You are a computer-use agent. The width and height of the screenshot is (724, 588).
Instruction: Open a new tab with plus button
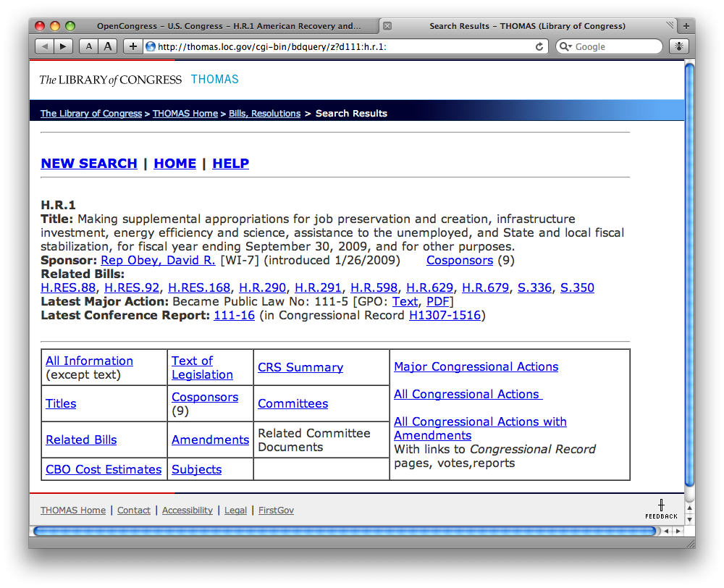click(x=686, y=26)
